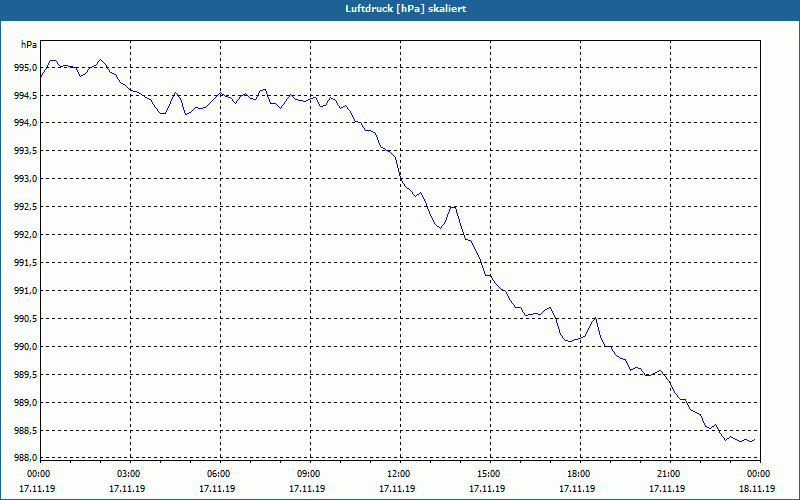The width and height of the screenshot is (800, 500).
Task: Select the '09:00' time label
Action: [308, 474]
